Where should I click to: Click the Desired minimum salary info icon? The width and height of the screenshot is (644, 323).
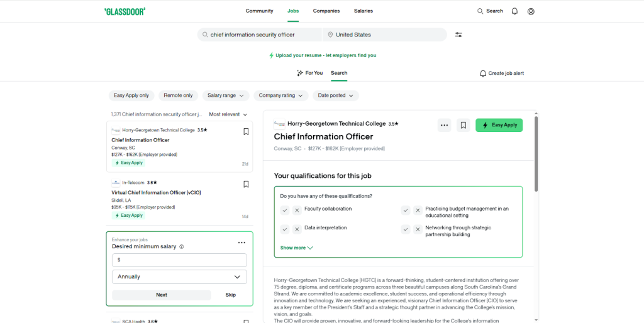click(x=182, y=247)
